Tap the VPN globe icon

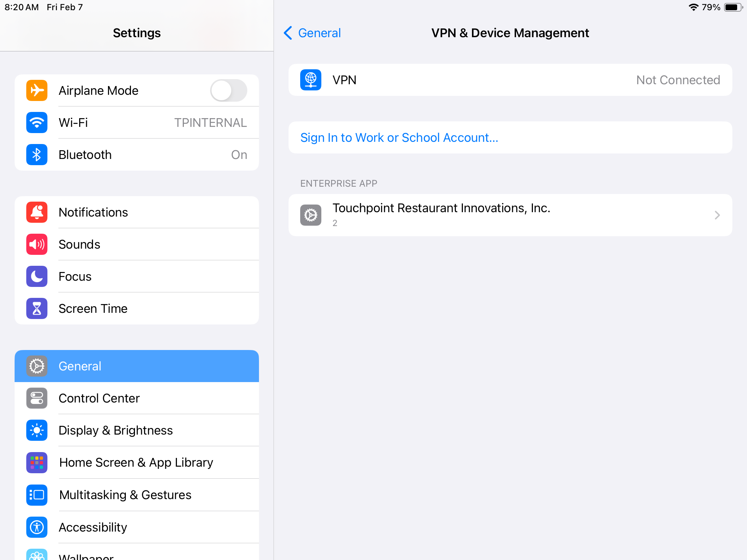coord(311,80)
